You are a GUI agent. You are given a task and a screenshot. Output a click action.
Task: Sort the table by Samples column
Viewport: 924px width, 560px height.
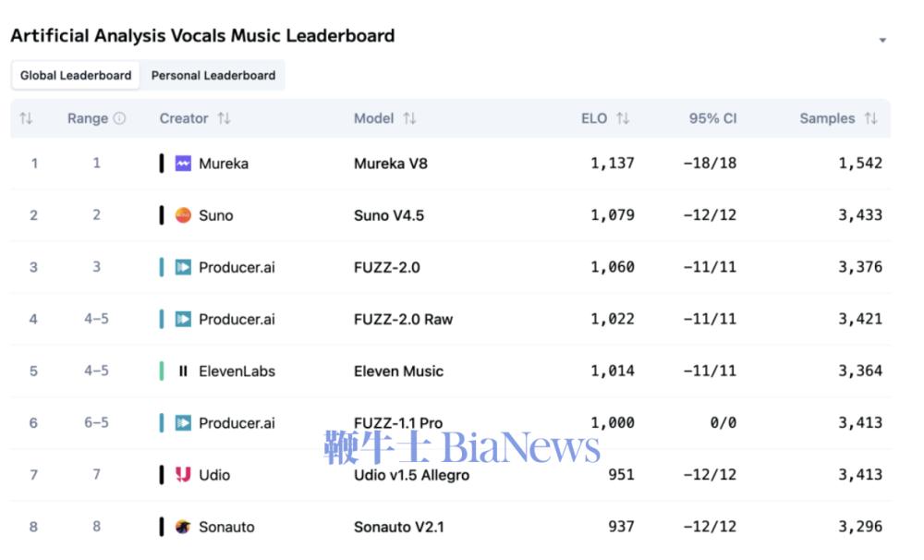870,118
